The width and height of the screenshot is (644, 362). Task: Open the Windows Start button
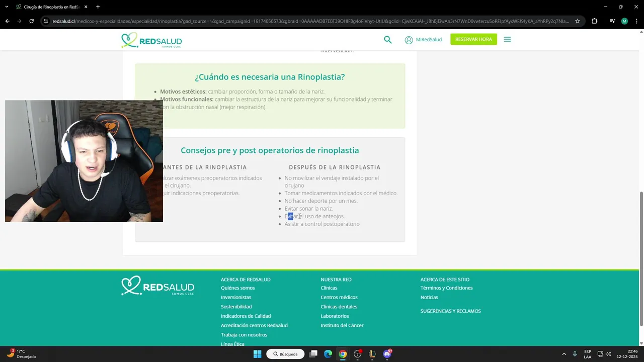pos(257,354)
